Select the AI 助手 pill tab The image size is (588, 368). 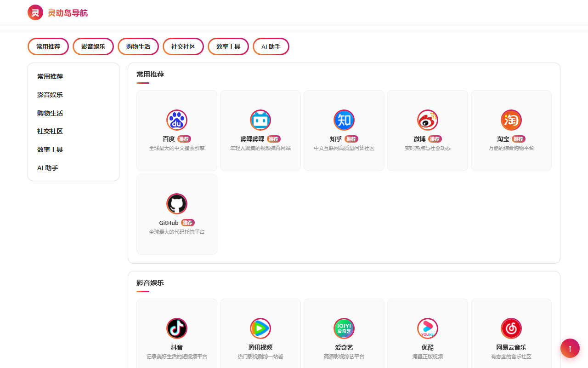pyautogui.click(x=271, y=46)
